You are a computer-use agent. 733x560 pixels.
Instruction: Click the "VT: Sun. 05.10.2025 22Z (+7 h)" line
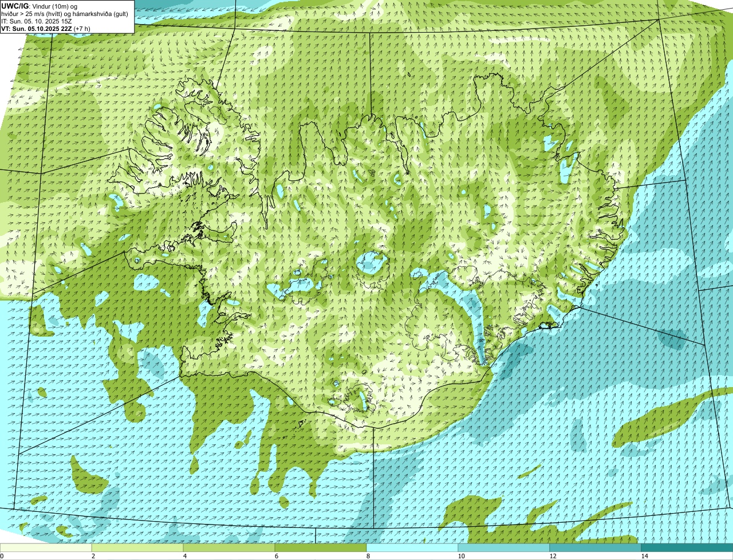[45, 28]
